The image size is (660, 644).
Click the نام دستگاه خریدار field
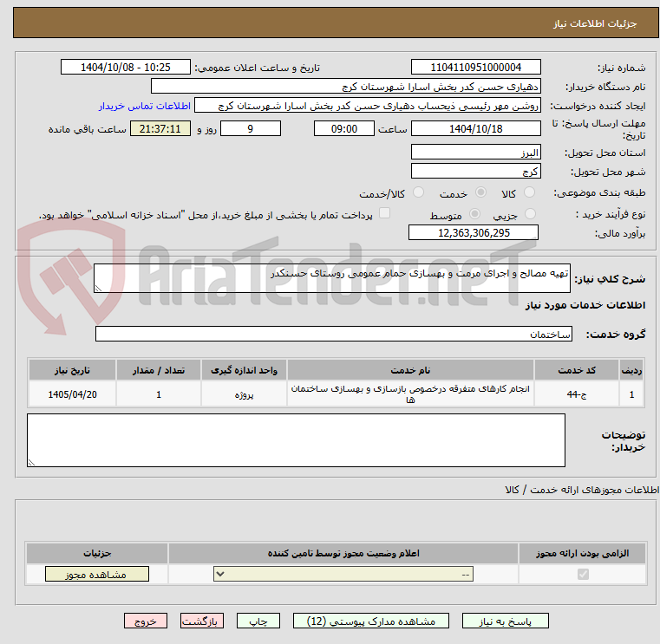point(345,87)
